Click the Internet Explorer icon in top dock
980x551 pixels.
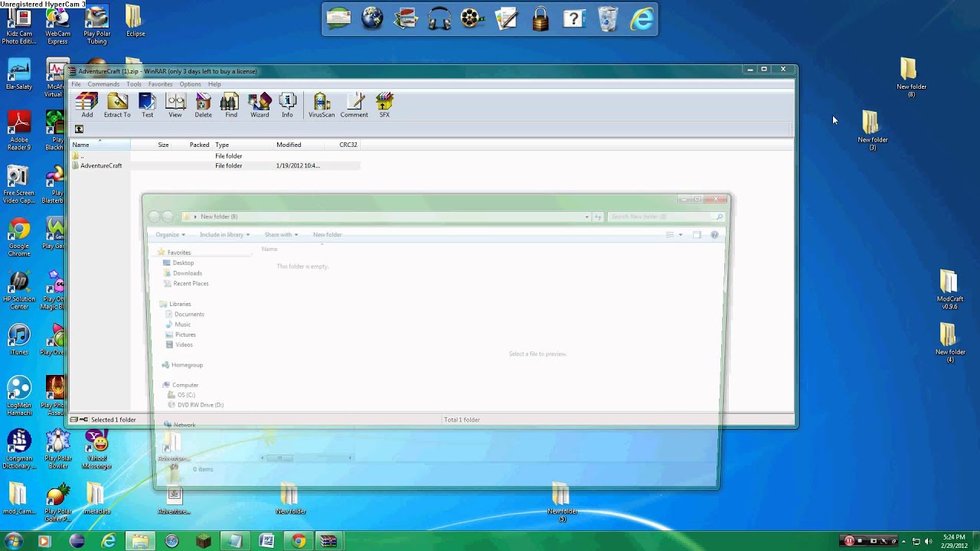click(x=642, y=18)
